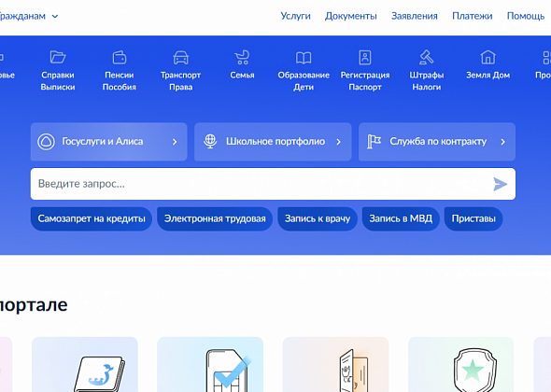Click the chevron on Школьное портфолио
The image size is (551, 392).
coord(338,142)
